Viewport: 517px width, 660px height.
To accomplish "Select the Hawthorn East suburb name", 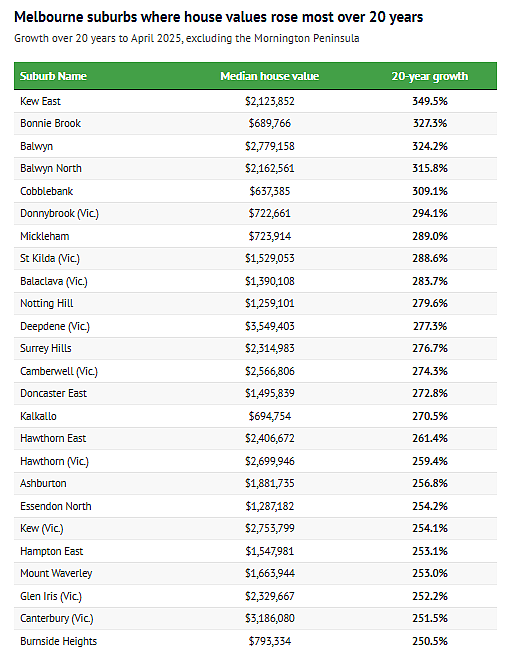I will 53,439.
